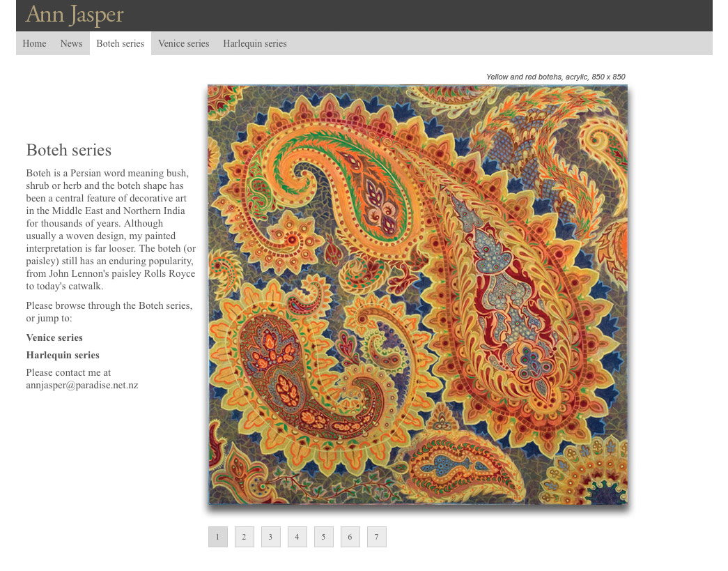Screen dimensions: 728x571
Task: Select the Boteh series navigation tab
Action: [x=120, y=43]
